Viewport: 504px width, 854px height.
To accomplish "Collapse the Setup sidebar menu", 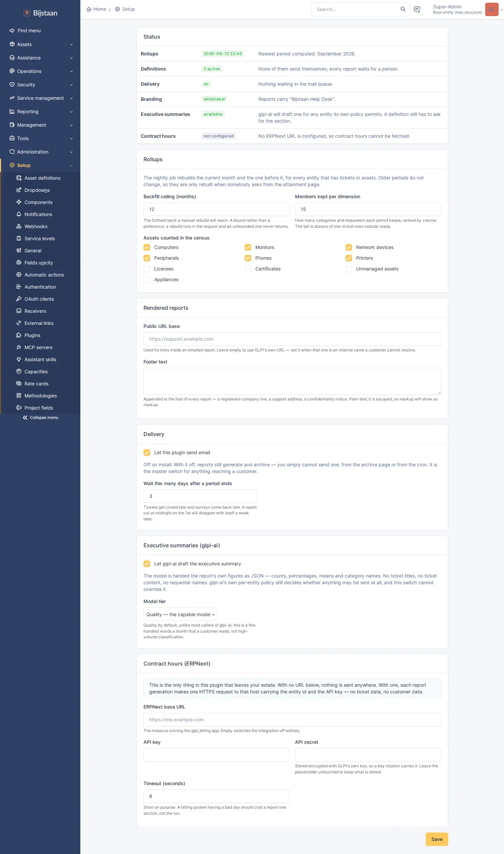I will [40, 165].
